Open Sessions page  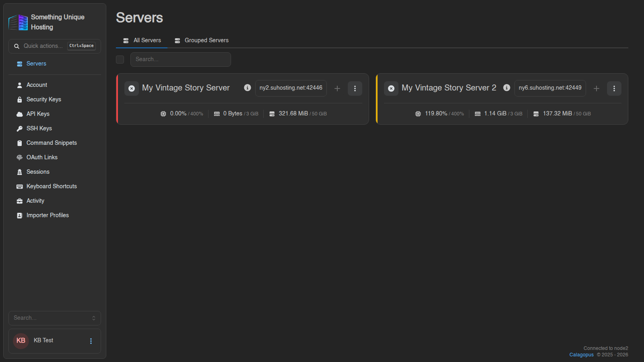click(x=55, y=172)
